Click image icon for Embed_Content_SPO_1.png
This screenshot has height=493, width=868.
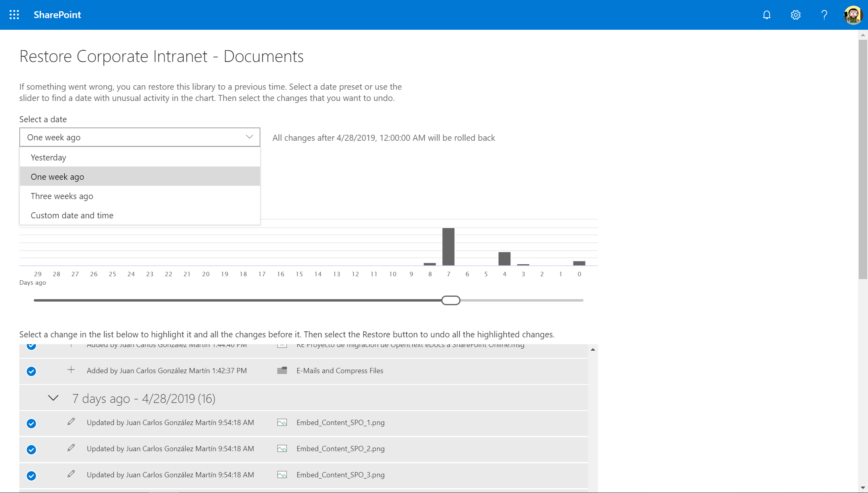click(x=282, y=423)
